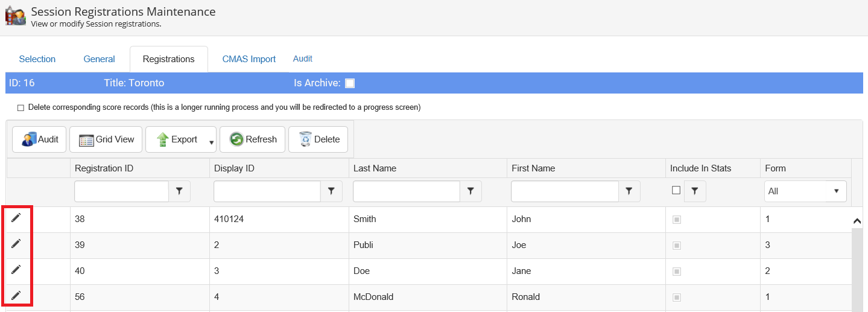Edit the Ronald McDonald registration
This screenshot has height=312, width=868.
tap(16, 296)
